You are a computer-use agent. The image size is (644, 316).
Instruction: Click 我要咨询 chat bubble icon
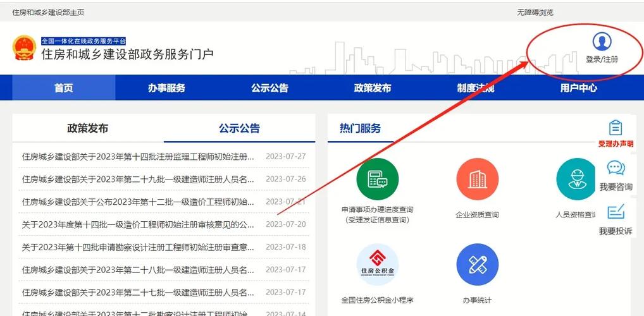click(616, 168)
